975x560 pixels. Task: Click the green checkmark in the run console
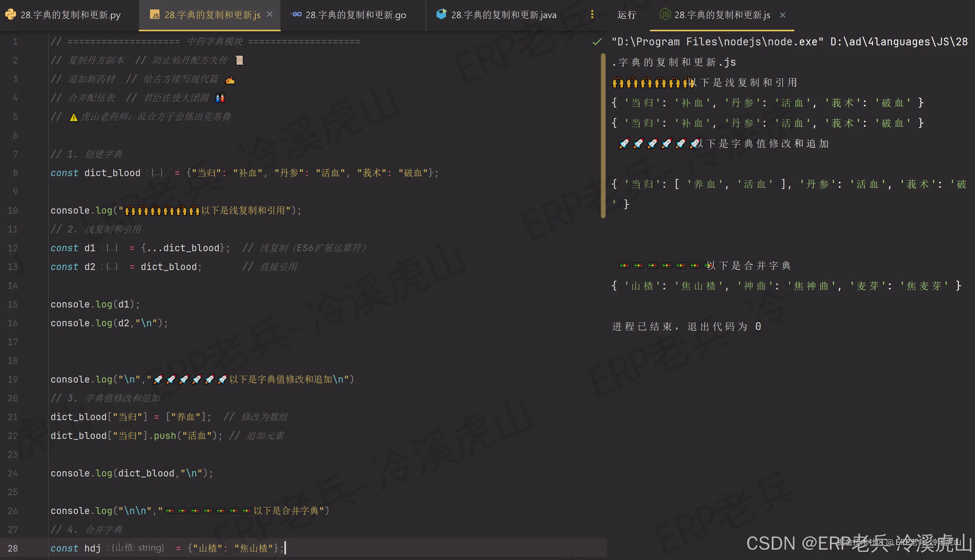click(596, 42)
